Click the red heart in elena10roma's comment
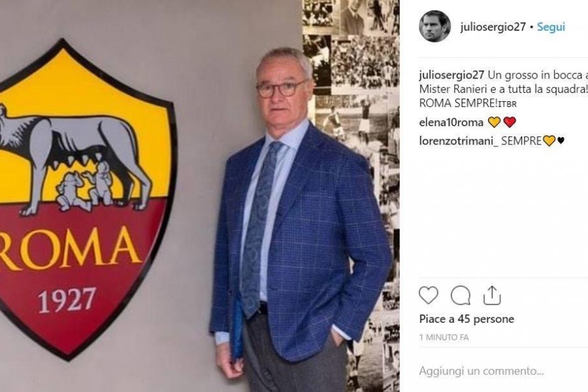 pyautogui.click(x=510, y=122)
